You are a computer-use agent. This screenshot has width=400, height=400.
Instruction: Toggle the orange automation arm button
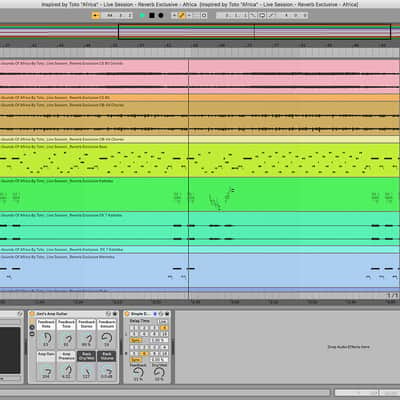182,15
